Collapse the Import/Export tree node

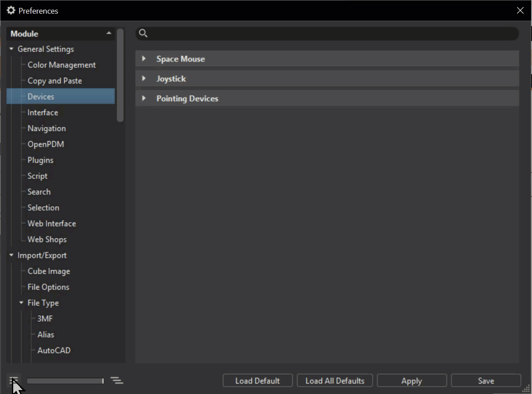[11, 255]
